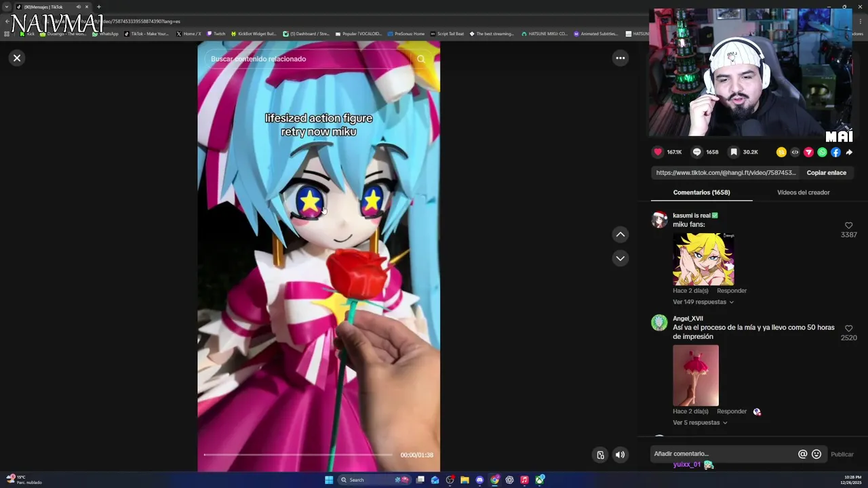Go to the next video arrow
The image size is (868, 488).
pos(620,258)
